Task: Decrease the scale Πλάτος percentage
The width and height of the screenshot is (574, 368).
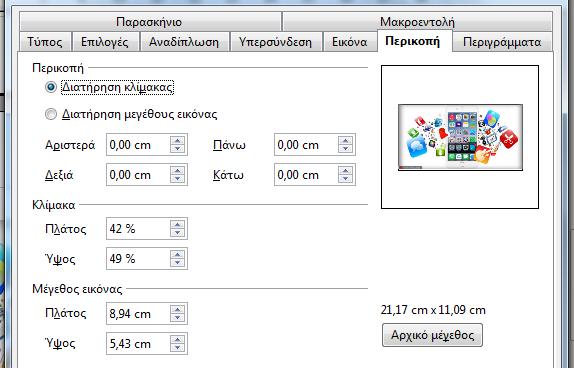Action: click(x=178, y=233)
